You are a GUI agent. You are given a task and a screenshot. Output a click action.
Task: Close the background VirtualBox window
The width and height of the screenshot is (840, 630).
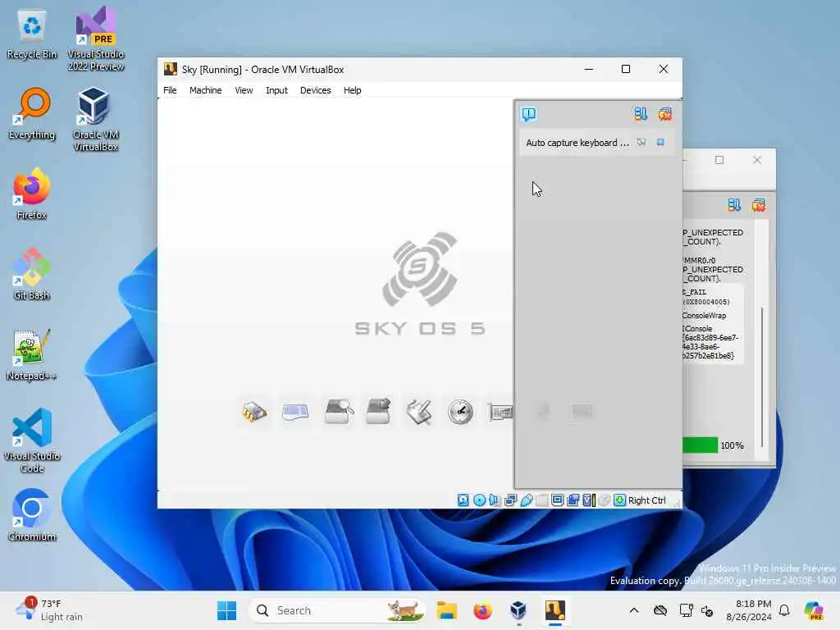[x=757, y=160]
